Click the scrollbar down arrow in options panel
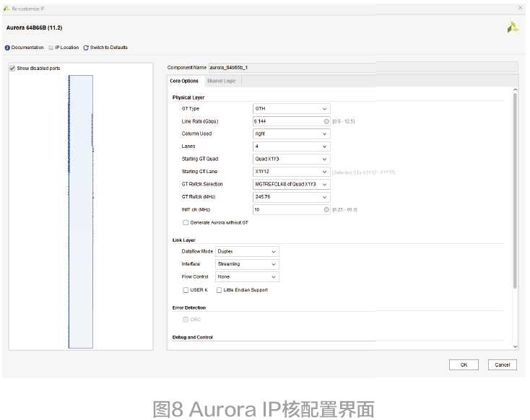 pyautogui.click(x=515, y=346)
